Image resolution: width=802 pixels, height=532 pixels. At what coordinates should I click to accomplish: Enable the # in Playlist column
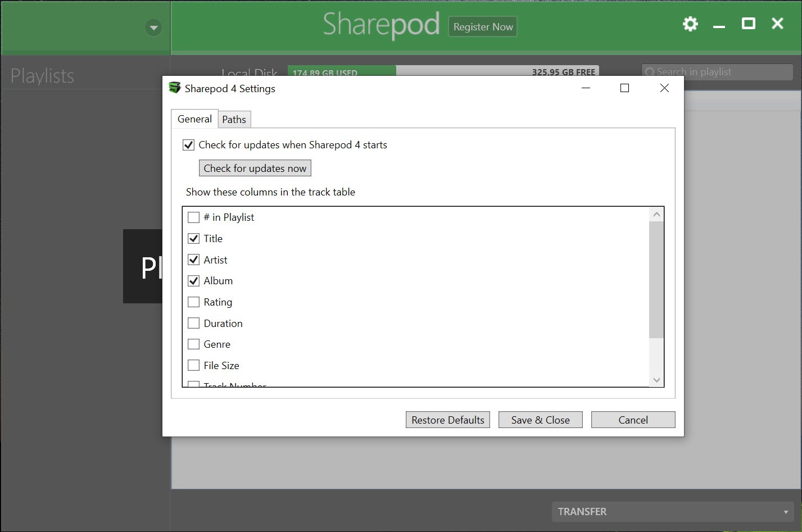pyautogui.click(x=193, y=217)
